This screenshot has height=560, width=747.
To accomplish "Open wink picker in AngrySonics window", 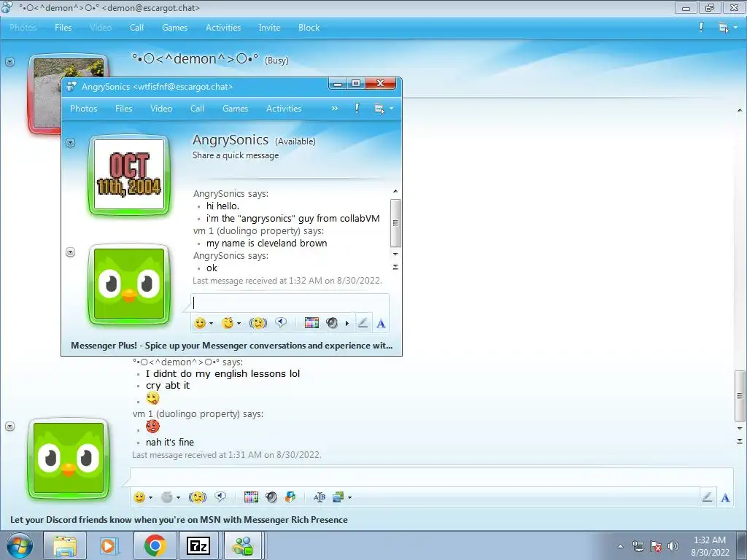I will coord(228,323).
